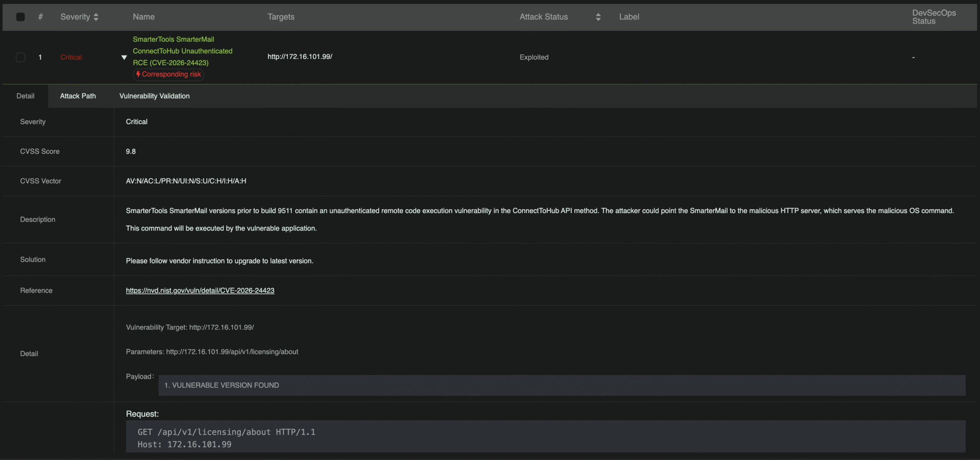The image size is (980, 460).
Task: Open the nvd.nist.gov CVE-2026-24423 reference link
Action: coord(200,291)
